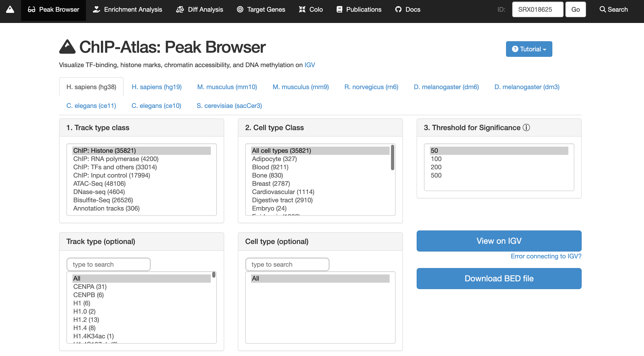The height and width of the screenshot is (356, 644).
Task: Select threshold 500
Action: 499,175
